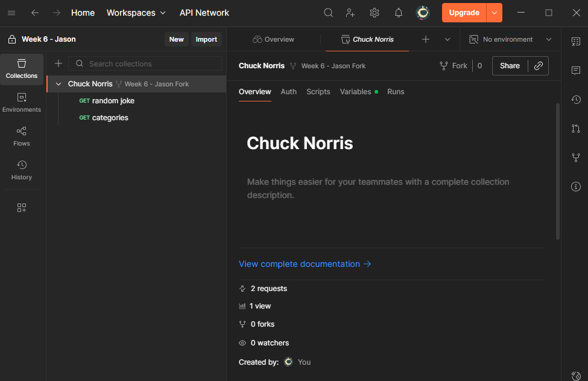Click the overview vertical scrollbar
The image size is (588, 381).
coord(558,171)
